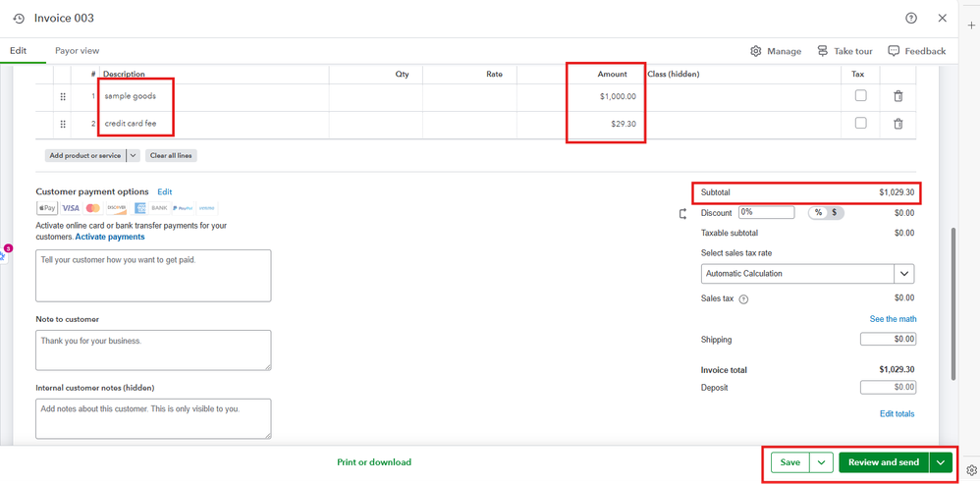Switch to the Edit tab
This screenshot has width=980, height=484.
click(18, 51)
